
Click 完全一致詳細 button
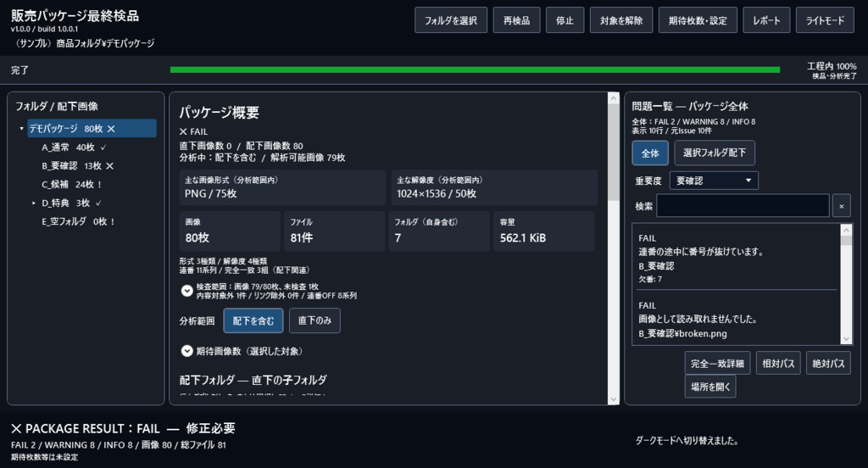717,364
